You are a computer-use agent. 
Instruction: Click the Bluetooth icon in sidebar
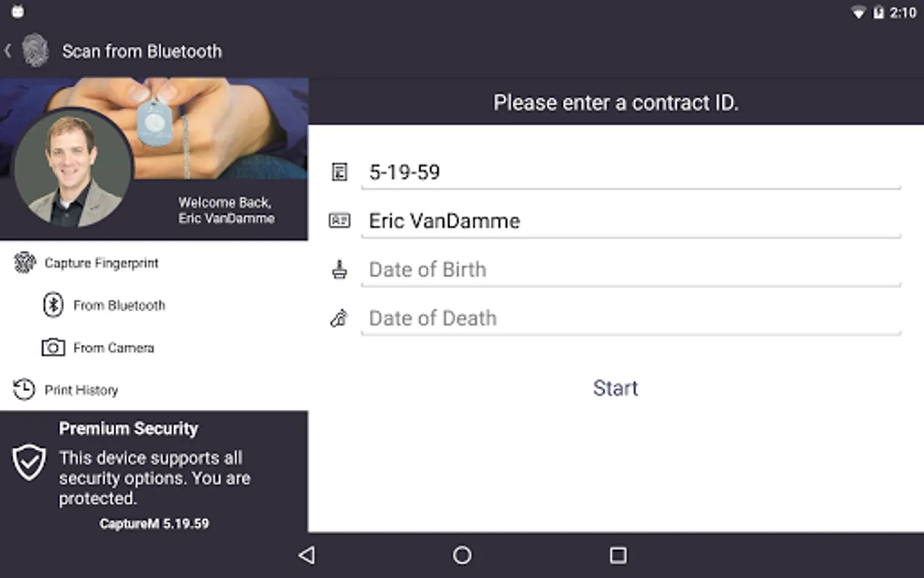(53, 305)
